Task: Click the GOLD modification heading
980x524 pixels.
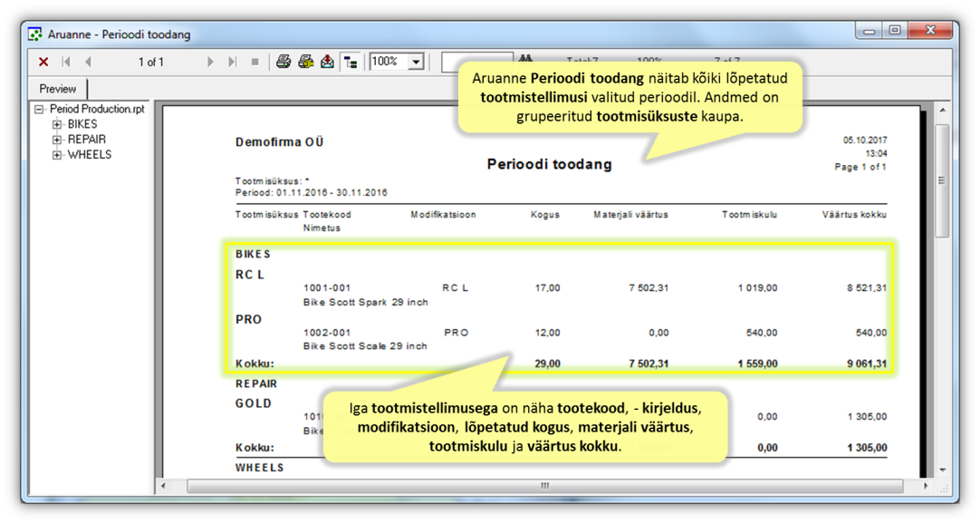Action: click(253, 403)
